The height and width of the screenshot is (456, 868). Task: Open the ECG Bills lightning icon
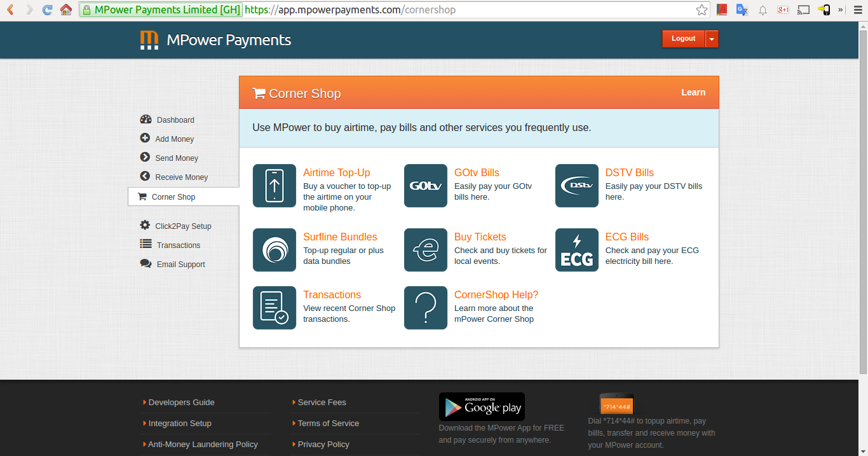tap(576, 250)
